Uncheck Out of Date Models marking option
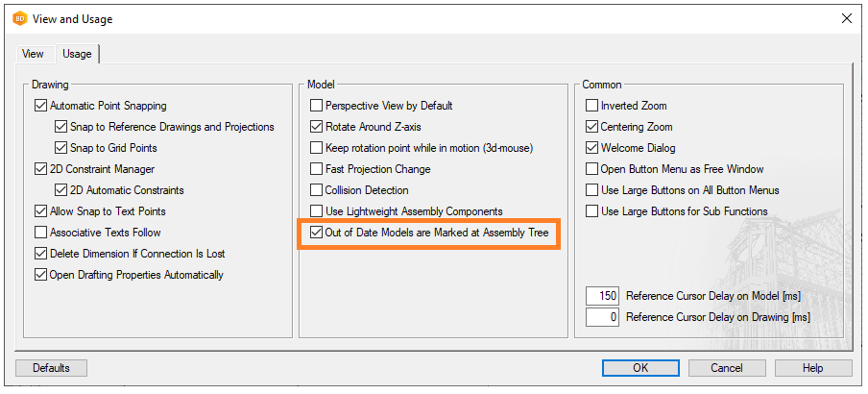868x394 pixels. (x=317, y=233)
